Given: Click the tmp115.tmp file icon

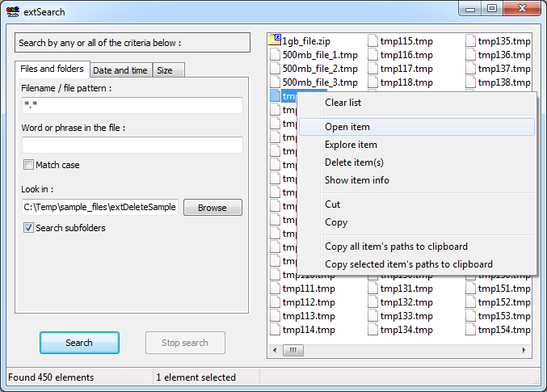Looking at the screenshot, I should pos(373,40).
